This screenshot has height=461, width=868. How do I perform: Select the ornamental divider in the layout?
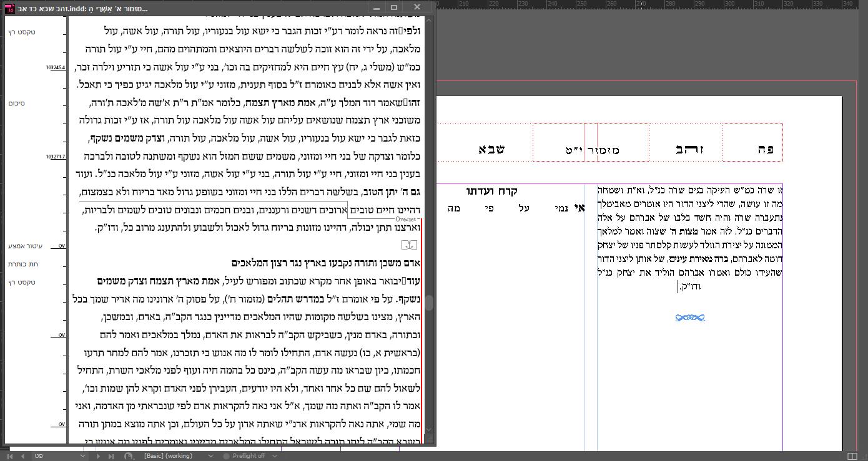pos(690,318)
